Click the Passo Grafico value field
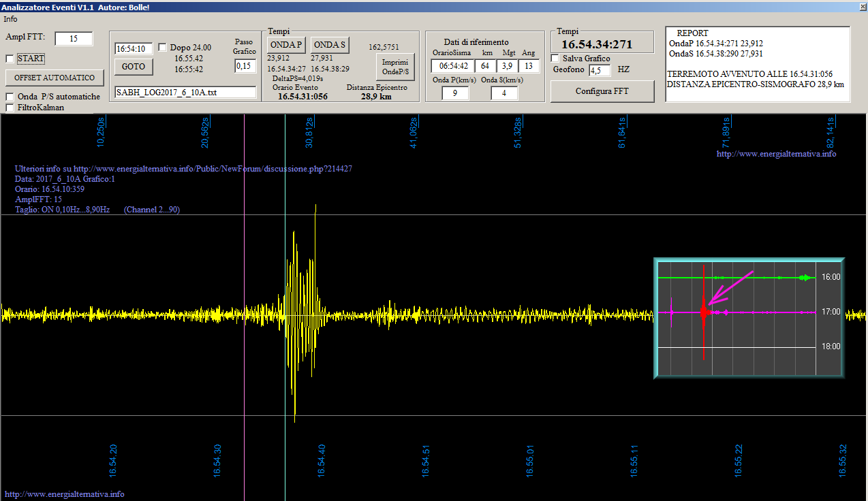868x501 pixels. 245,66
